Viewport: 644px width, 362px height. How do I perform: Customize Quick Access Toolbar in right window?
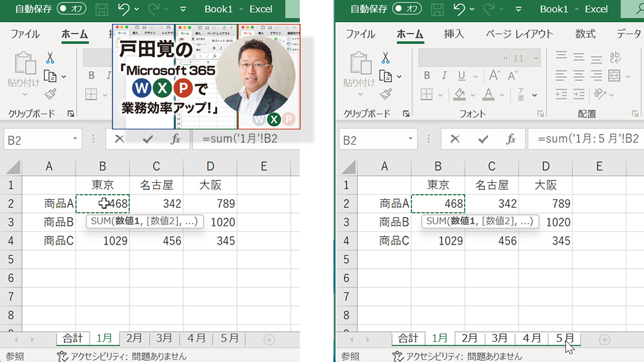click(518, 9)
